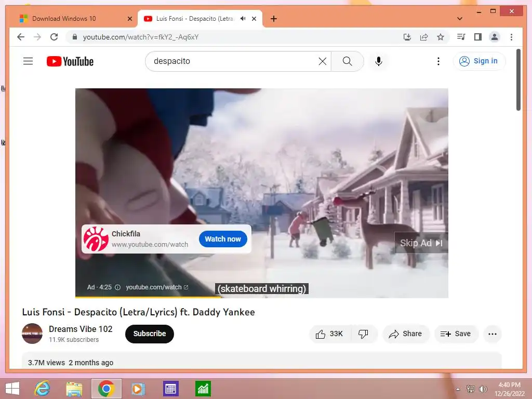Expand the tab search chevron
This screenshot has width=532, height=399.
[460, 19]
